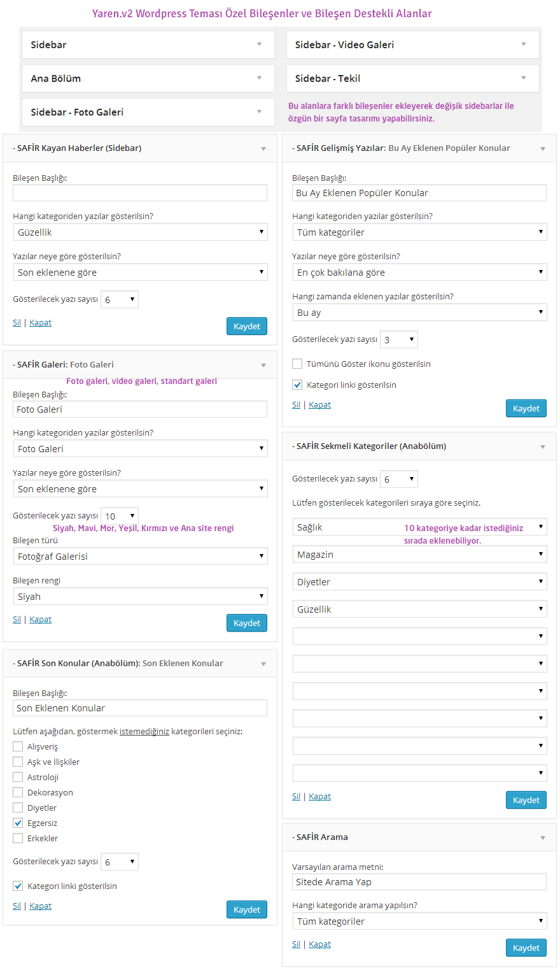
Task: Collapse SAFİR Galeri widget arrow icon
Action: (263, 365)
